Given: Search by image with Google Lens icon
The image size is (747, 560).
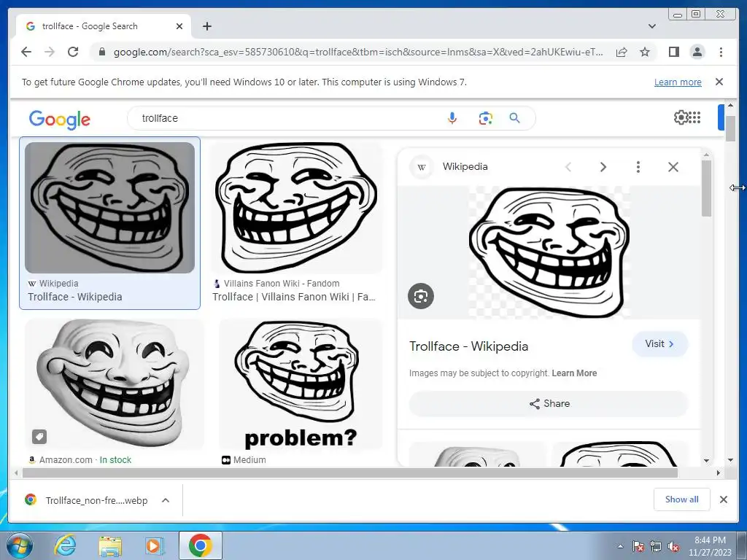Looking at the screenshot, I should [485, 118].
